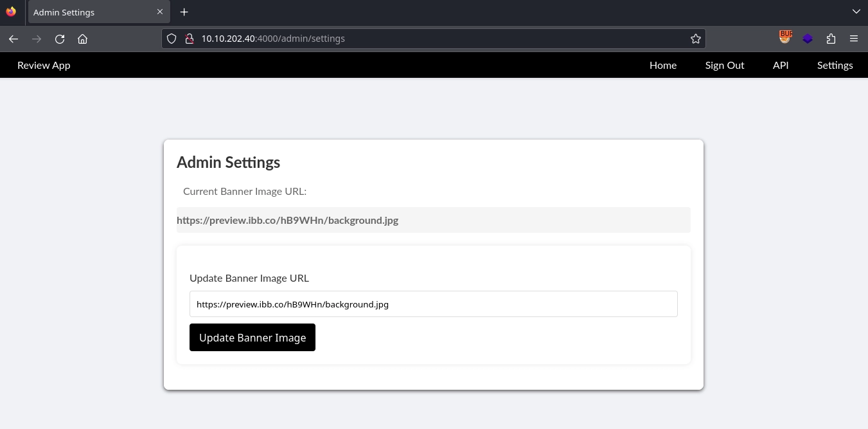Open a new browser tab
Image resolution: width=868 pixels, height=429 pixels.
click(184, 12)
